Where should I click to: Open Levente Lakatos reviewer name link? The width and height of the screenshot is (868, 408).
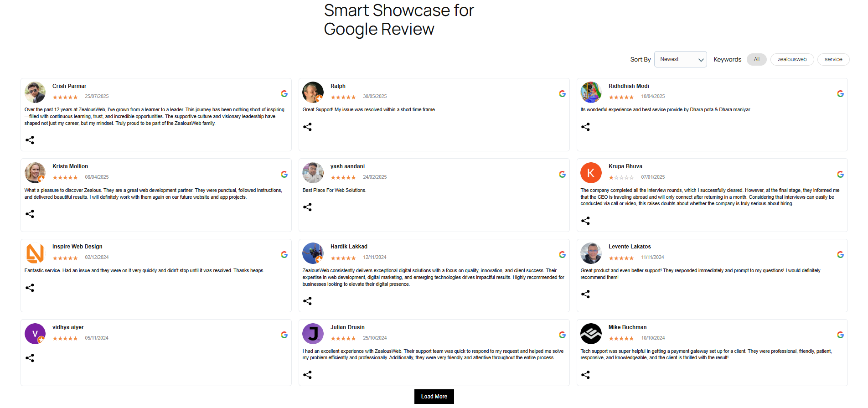629,247
